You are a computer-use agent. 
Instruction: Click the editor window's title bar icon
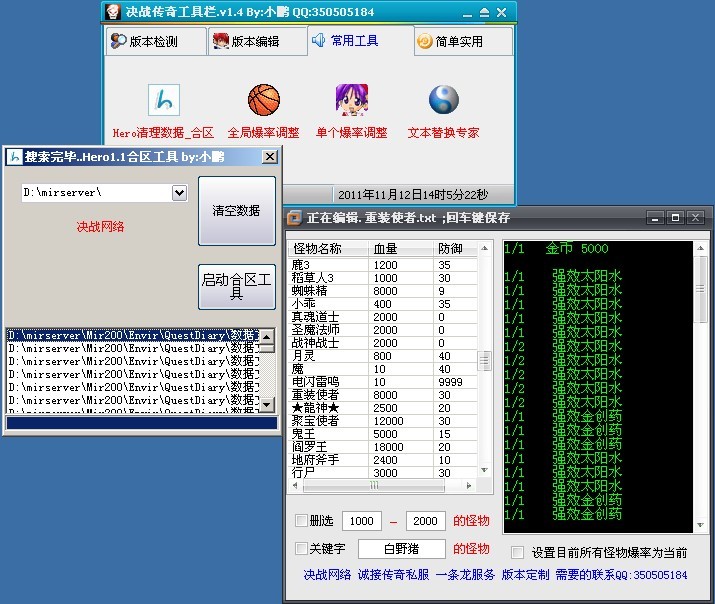click(295, 217)
